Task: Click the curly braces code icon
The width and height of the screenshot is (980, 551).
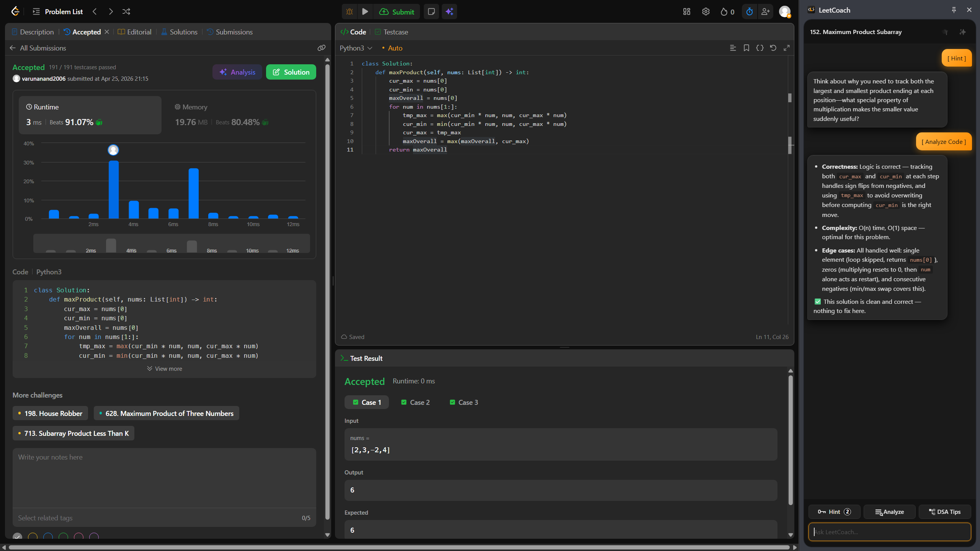Action: [760, 48]
